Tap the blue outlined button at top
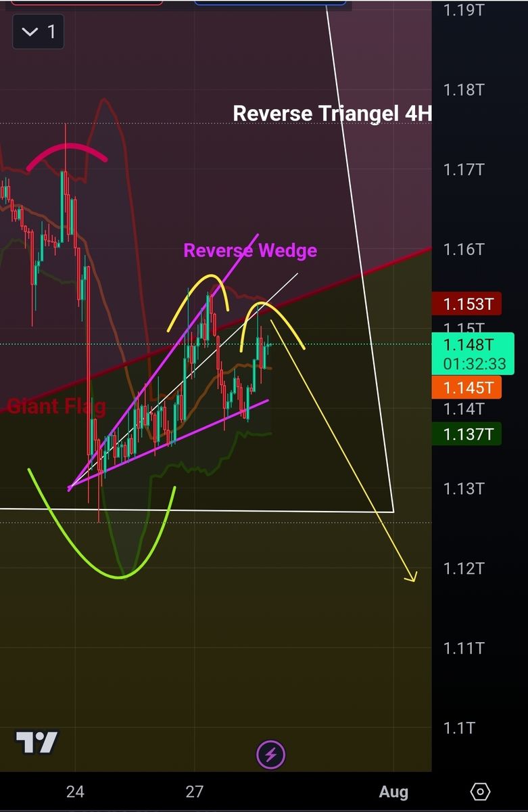Viewport: 528px width, 812px height. point(270,3)
